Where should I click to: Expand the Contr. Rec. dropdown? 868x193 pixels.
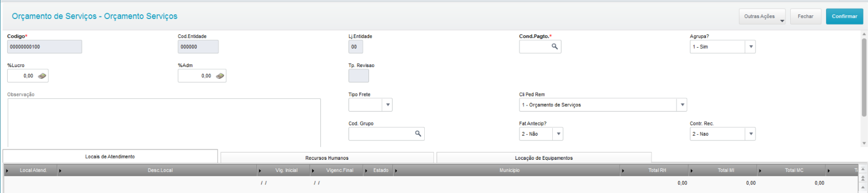tap(751, 134)
